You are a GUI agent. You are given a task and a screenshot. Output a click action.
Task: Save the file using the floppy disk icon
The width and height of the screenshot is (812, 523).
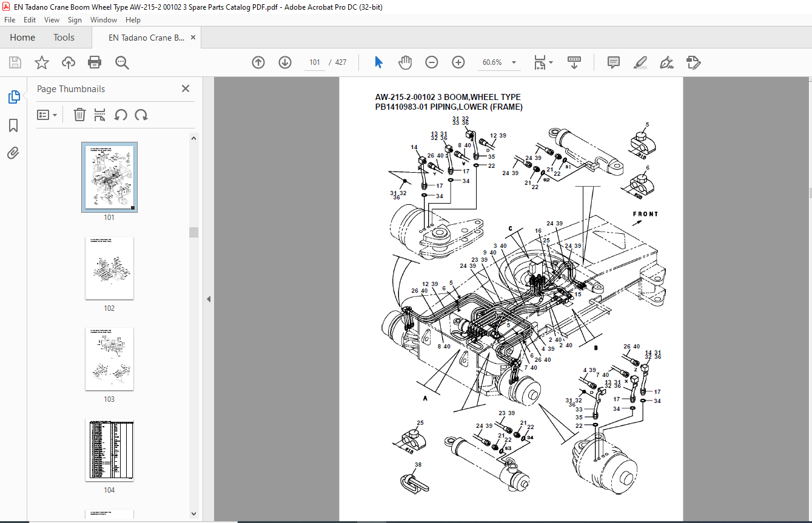click(15, 62)
